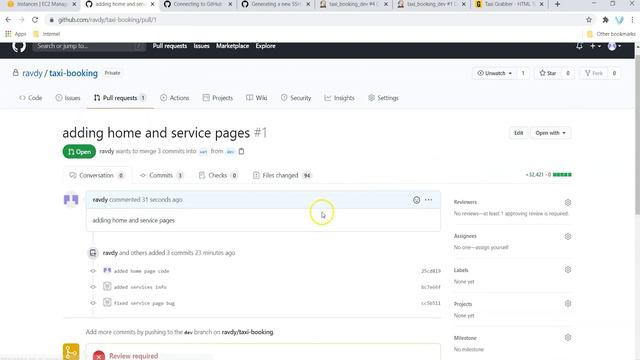Open the taxi-booking repository link
Viewport: 640px width, 360px height.
[73, 73]
